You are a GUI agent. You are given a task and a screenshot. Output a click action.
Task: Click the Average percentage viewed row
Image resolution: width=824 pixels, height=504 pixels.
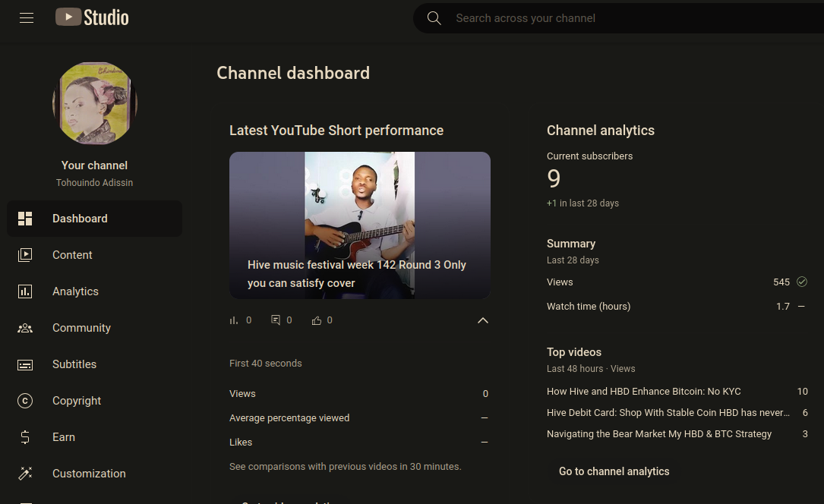coord(359,418)
